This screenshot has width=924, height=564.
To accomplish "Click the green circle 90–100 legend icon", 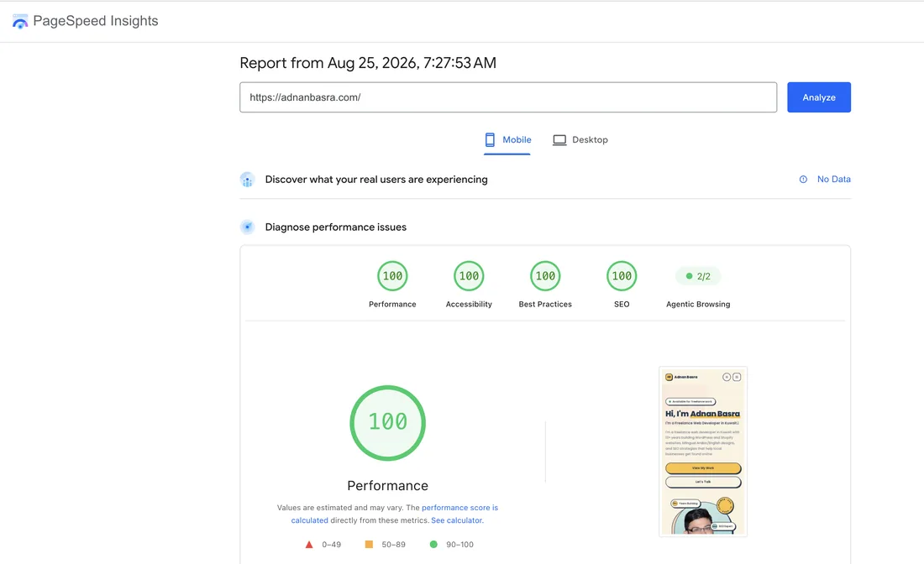I will click(x=433, y=545).
